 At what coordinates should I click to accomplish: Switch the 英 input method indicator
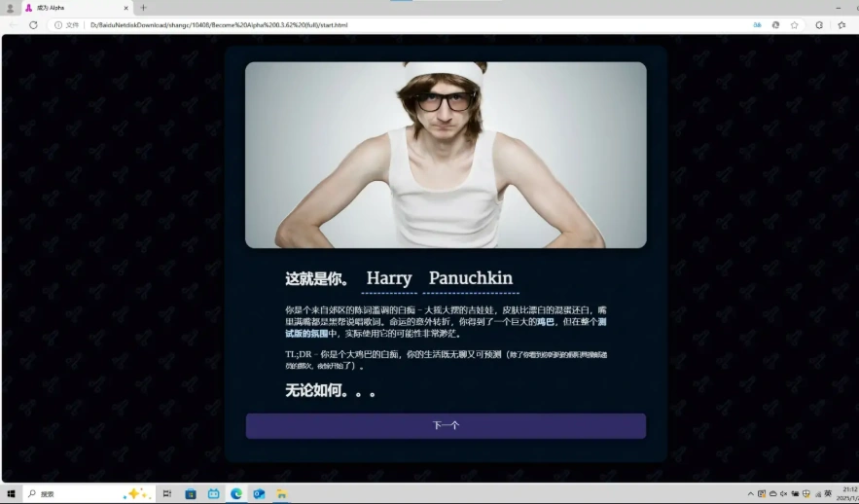pos(828,494)
